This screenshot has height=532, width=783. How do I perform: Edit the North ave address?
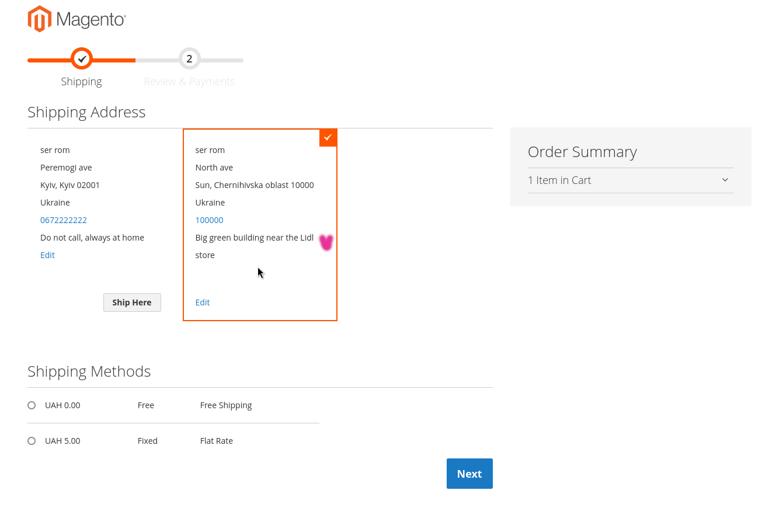[203, 302]
